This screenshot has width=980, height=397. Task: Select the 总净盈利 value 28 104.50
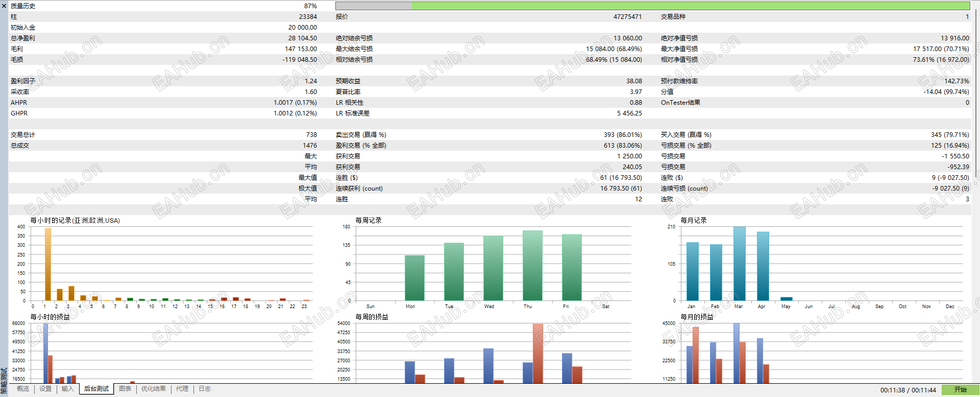(303, 38)
